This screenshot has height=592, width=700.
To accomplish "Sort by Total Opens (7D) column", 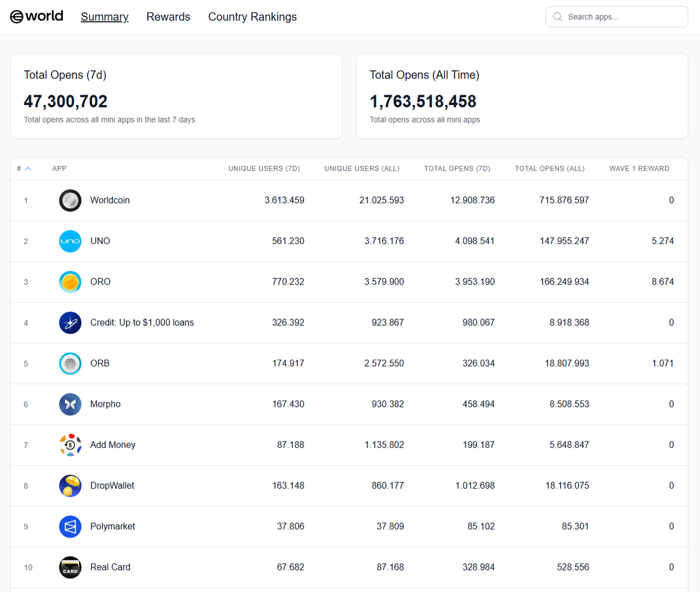I will (457, 169).
